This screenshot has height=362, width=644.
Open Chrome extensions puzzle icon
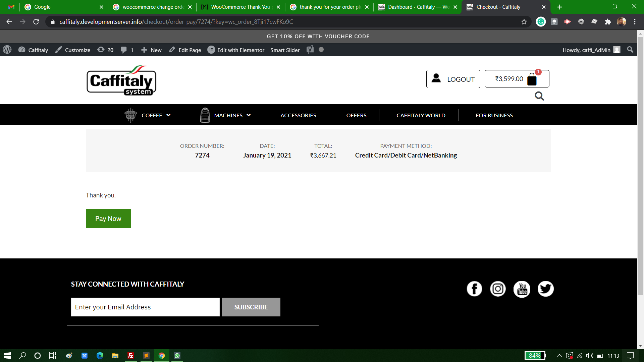coord(608,22)
